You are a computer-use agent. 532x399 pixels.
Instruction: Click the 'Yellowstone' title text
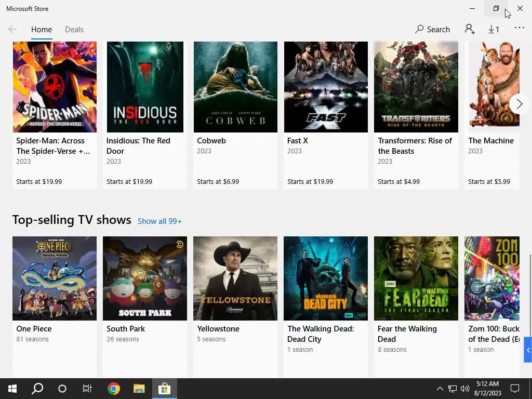click(x=218, y=329)
